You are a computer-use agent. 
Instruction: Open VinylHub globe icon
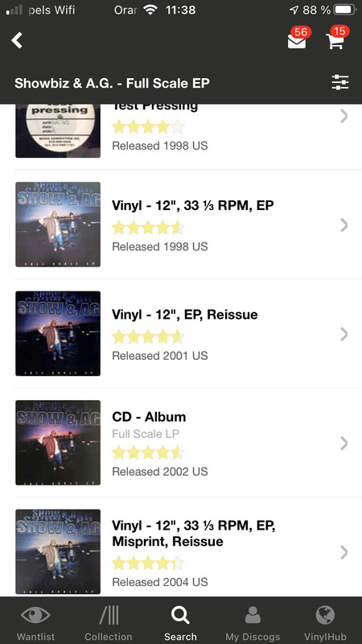[325, 615]
